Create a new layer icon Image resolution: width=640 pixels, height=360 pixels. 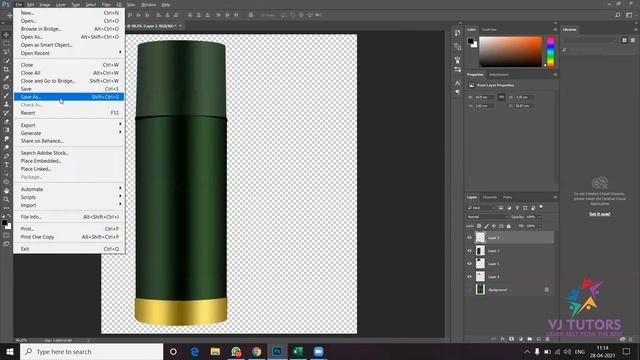pyautogui.click(x=538, y=339)
